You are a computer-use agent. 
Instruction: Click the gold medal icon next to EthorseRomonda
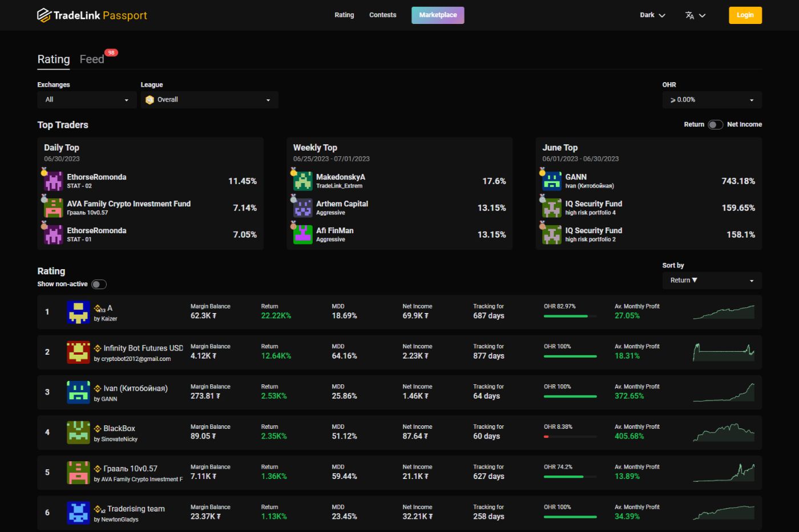tap(45, 171)
